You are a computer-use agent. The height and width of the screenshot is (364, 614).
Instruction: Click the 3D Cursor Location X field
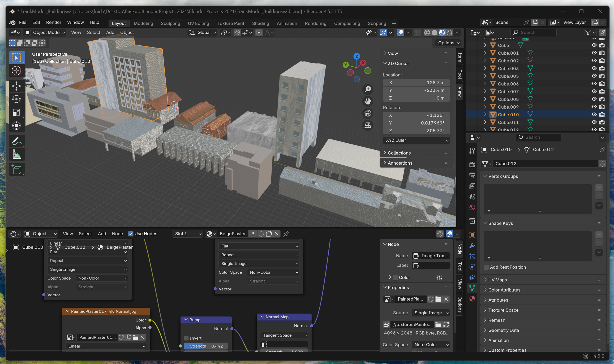(416, 83)
